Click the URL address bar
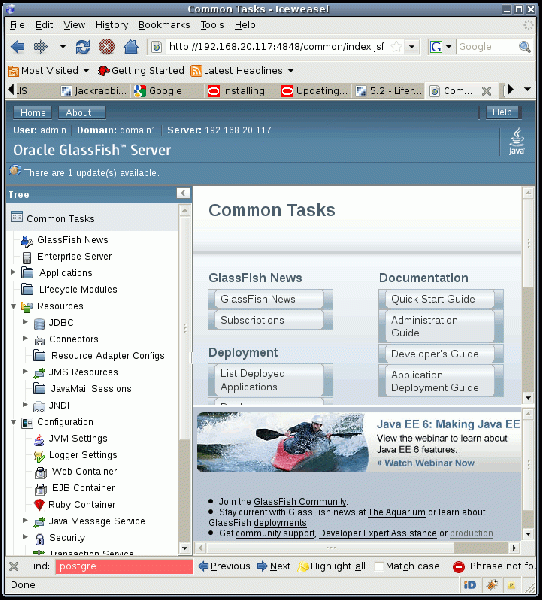This screenshot has height=600, width=542. [x=275, y=47]
